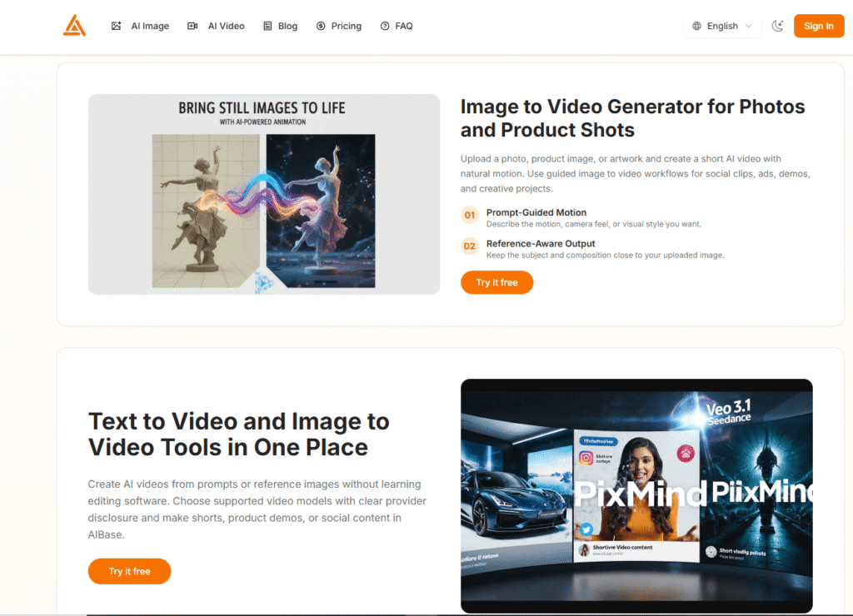This screenshot has width=853, height=616.
Task: Click the orange triangle site logo
Action: pos(74,26)
